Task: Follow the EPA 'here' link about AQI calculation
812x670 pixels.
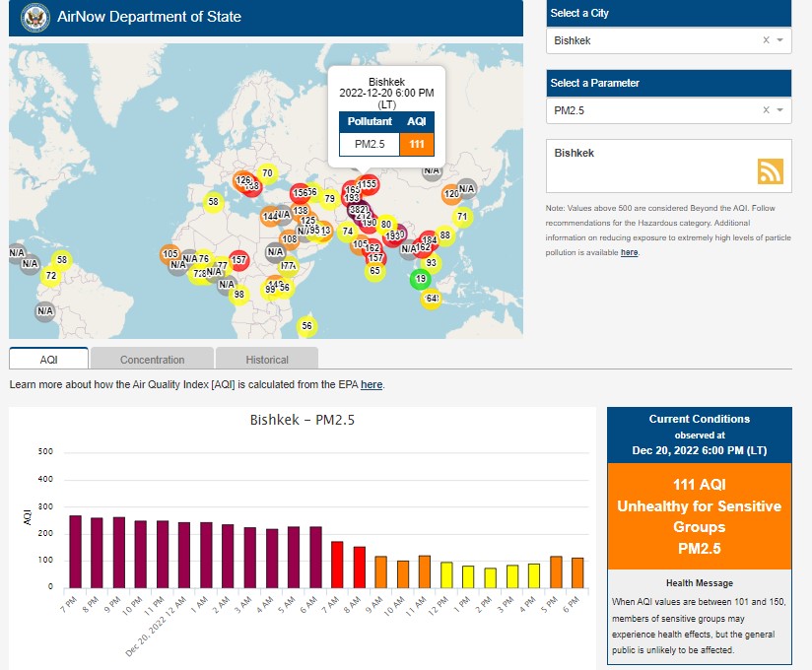Action: (x=372, y=384)
